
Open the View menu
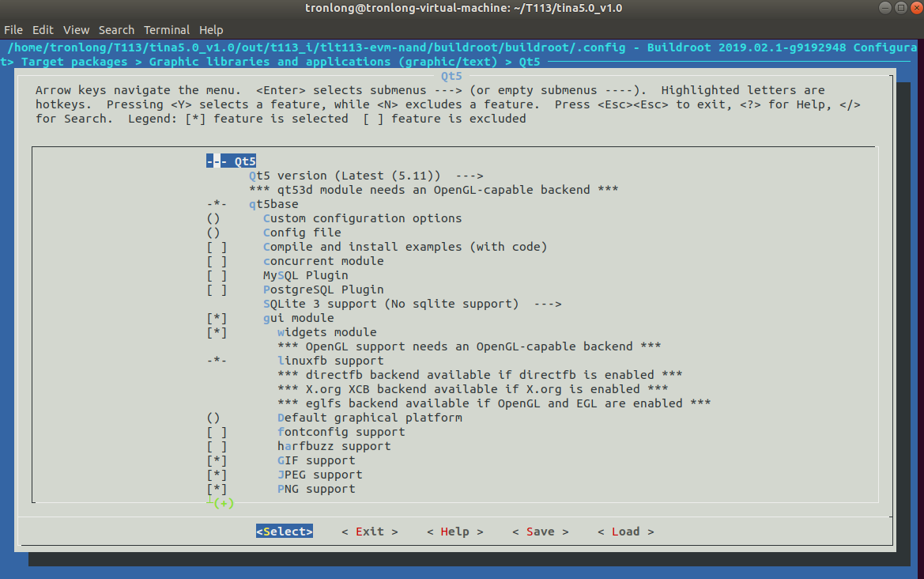(x=76, y=29)
